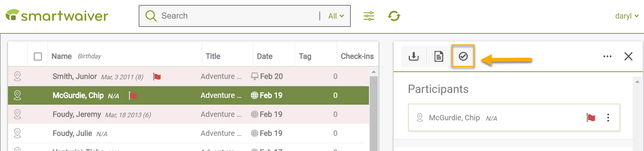This screenshot has width=644, height=151.
Task: Select the McGurdie, Chip list row
Action: click(188, 95)
